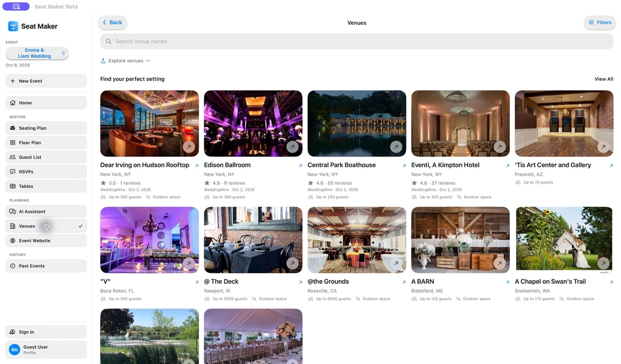The image size is (621, 364).
Task: Open RSVPs page
Action: 46,172
